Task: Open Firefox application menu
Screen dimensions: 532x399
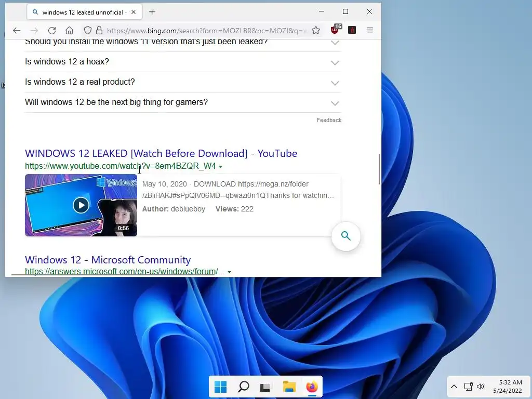Action: point(370,30)
